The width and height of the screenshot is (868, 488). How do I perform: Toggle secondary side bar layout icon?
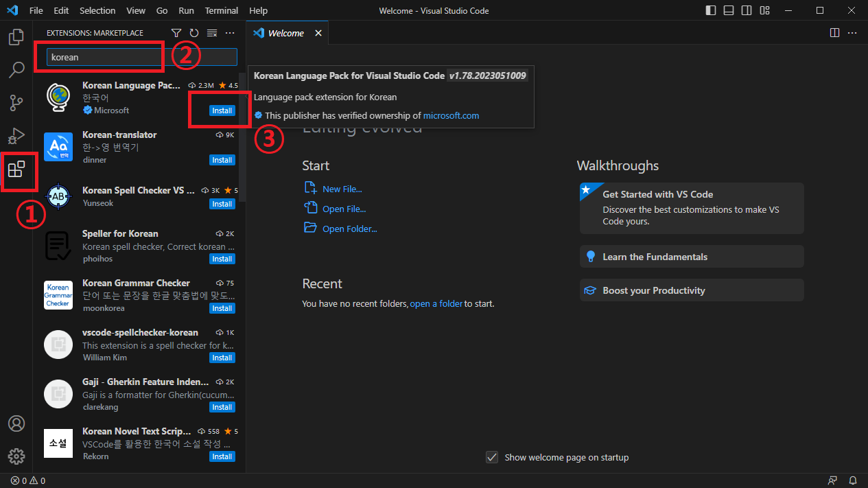(747, 11)
